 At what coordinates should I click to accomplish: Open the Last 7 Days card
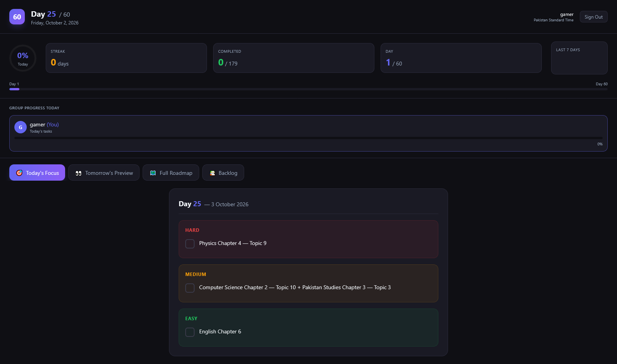pyautogui.click(x=579, y=58)
